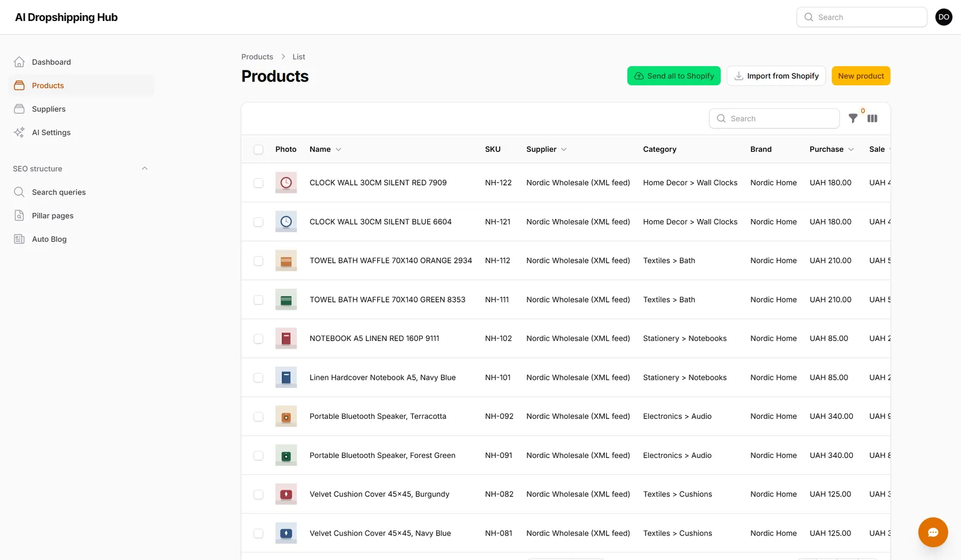Image resolution: width=961 pixels, height=560 pixels.
Task: Click Send all to Shopify button
Action: [x=673, y=76]
